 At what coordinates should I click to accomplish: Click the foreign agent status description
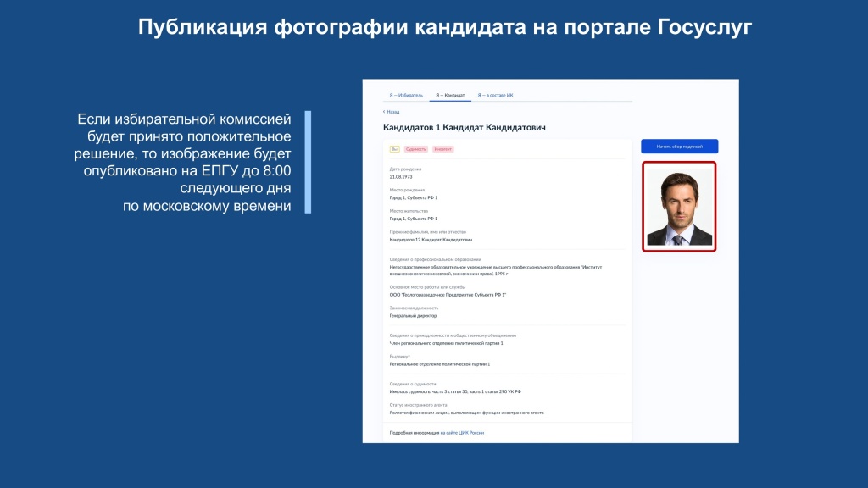coord(466,413)
